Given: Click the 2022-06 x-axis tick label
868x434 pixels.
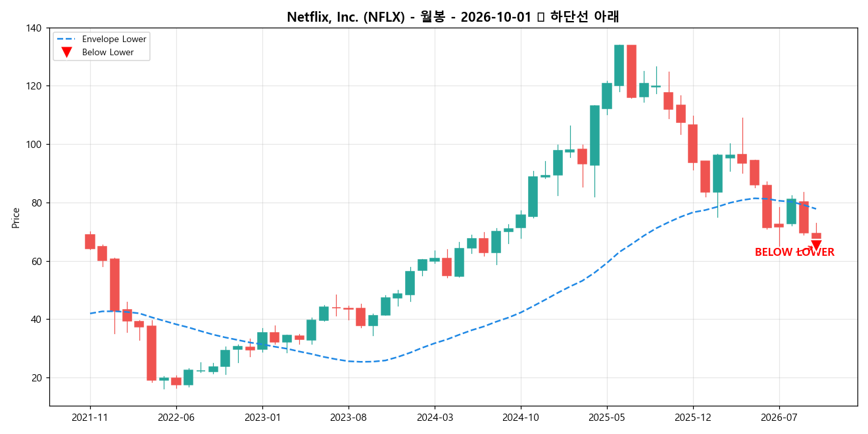Looking at the screenshot, I should tap(176, 417).
